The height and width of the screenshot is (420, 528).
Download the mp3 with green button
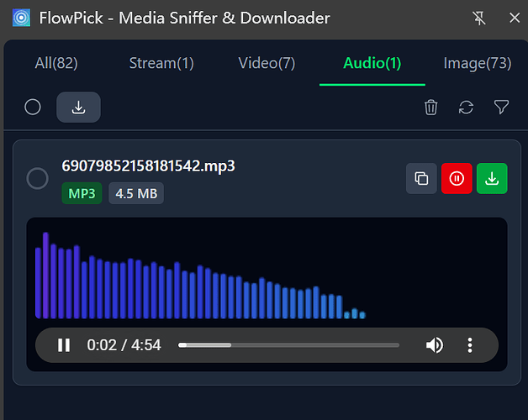pos(492,178)
